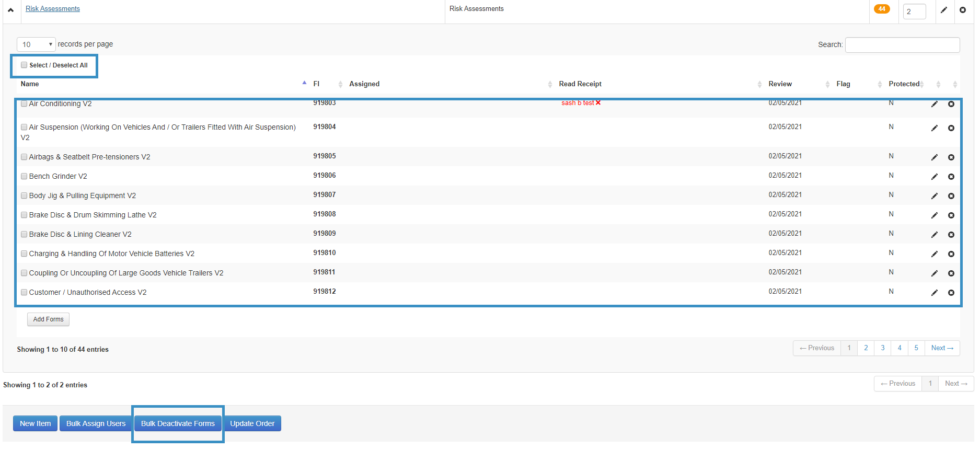
Task: Click Bulk Assign Users button
Action: click(96, 423)
